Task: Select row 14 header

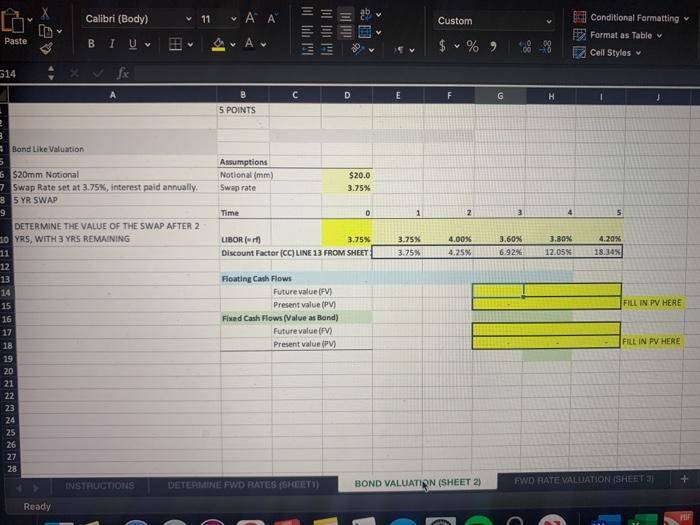Action: pos(6,293)
